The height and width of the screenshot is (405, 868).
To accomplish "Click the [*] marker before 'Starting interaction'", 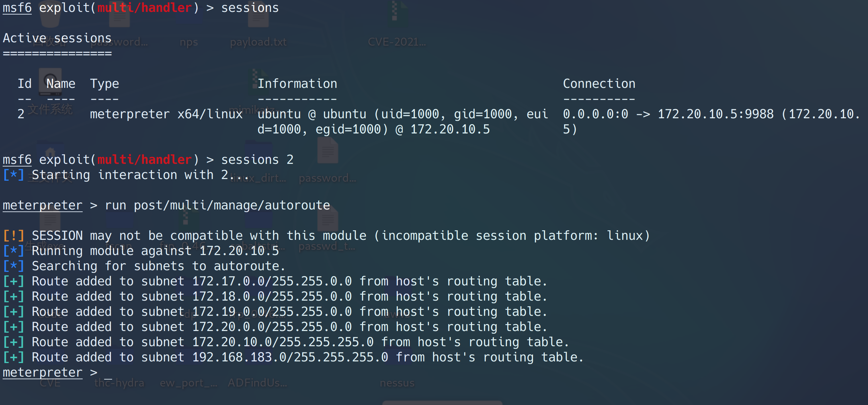I will pos(14,175).
